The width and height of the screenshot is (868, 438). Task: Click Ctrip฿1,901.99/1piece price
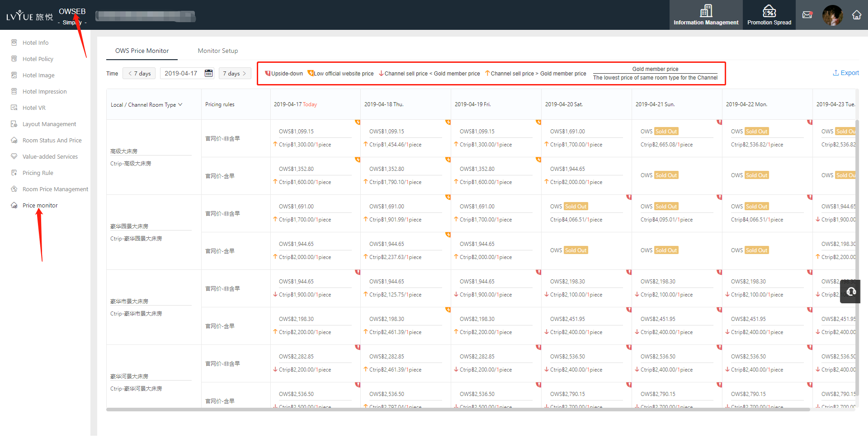(x=395, y=220)
